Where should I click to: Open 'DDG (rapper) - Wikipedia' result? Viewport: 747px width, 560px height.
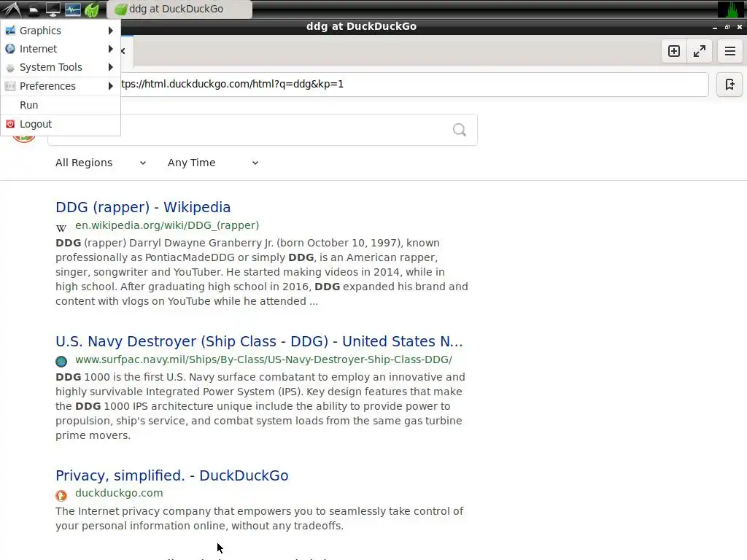point(143,207)
